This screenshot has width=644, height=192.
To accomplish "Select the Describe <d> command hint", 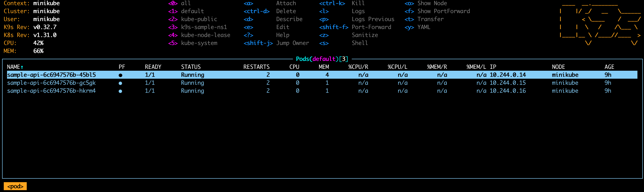I will point(273,19).
